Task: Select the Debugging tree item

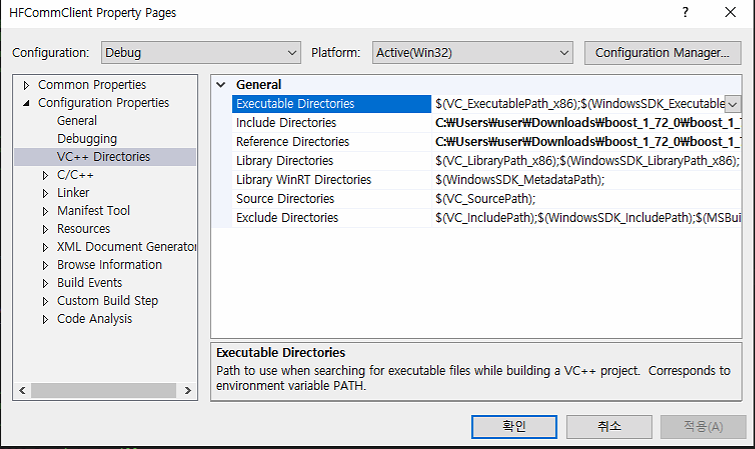Action: pos(87,139)
